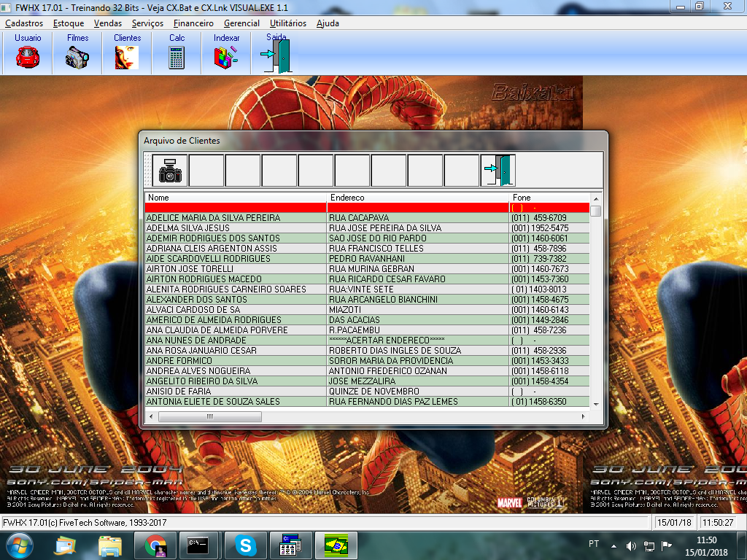Select row AIRTON RODRIGUES MACEDO
The image size is (747, 560).
click(x=367, y=279)
